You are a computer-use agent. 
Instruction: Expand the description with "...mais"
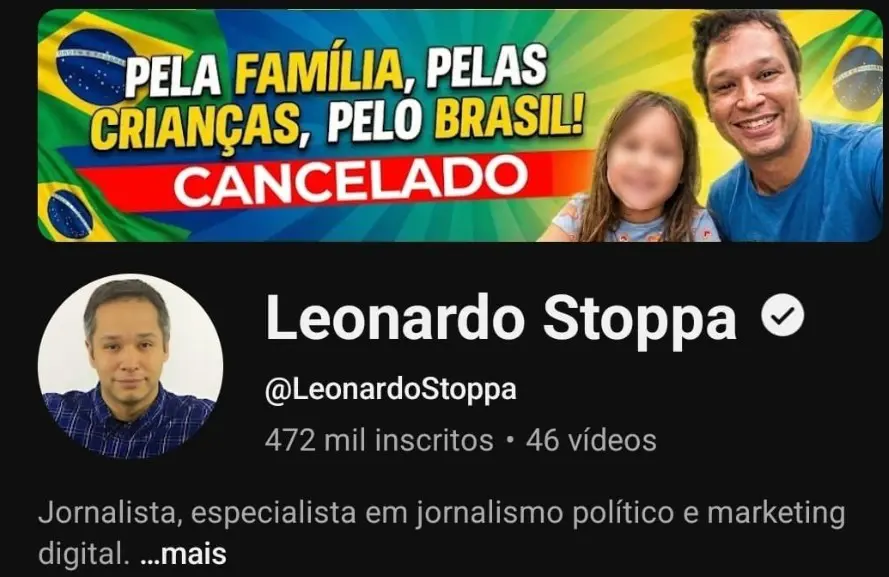[x=183, y=554]
